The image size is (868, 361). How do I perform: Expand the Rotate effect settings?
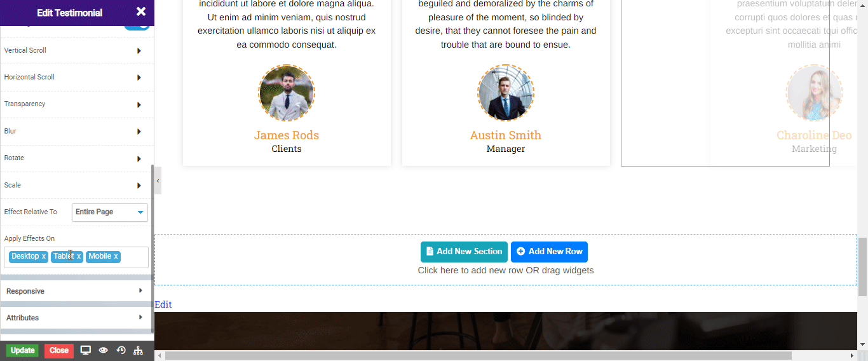[x=76, y=158]
